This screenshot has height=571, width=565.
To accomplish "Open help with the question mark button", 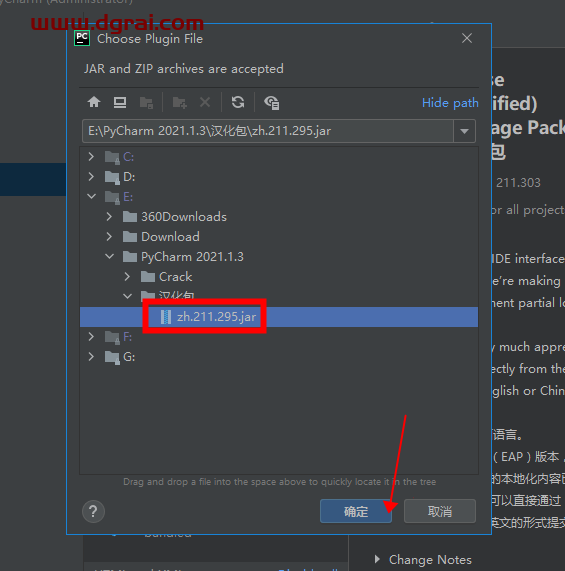I will pyautogui.click(x=94, y=511).
